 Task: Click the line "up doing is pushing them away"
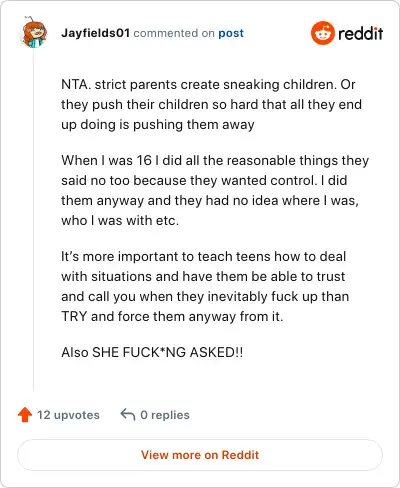158,125
